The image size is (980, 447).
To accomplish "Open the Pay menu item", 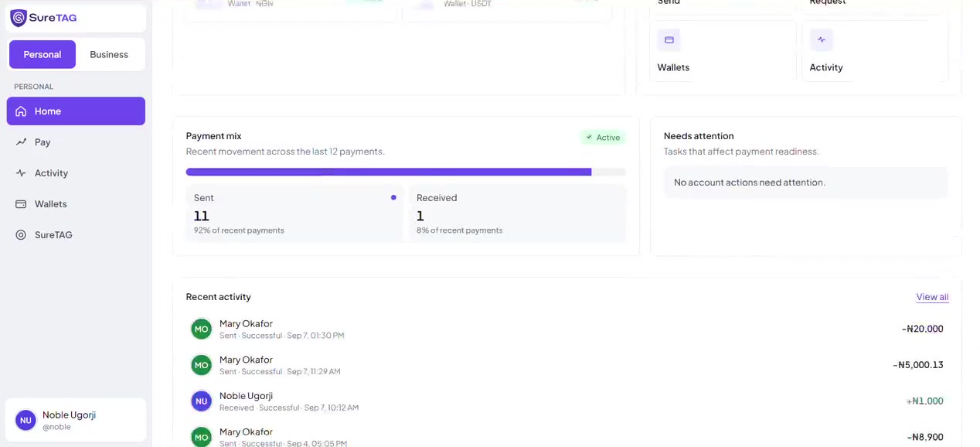I will pos(76,142).
